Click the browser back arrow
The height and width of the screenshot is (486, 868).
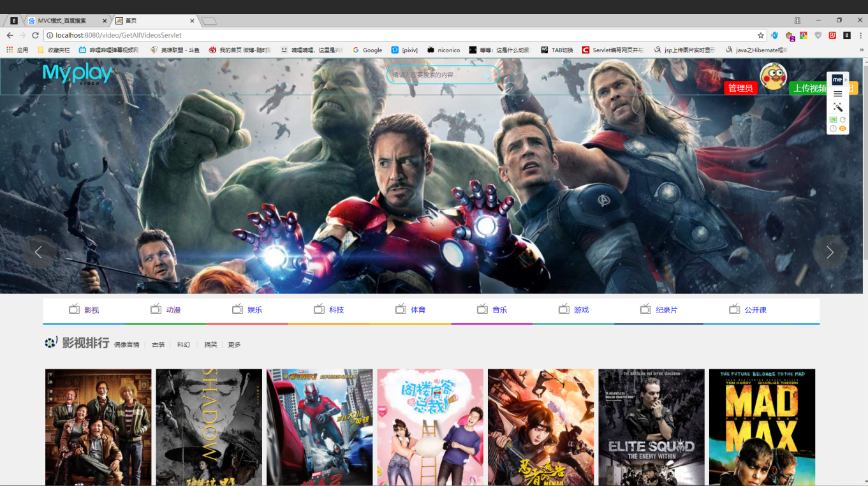tap(10, 36)
